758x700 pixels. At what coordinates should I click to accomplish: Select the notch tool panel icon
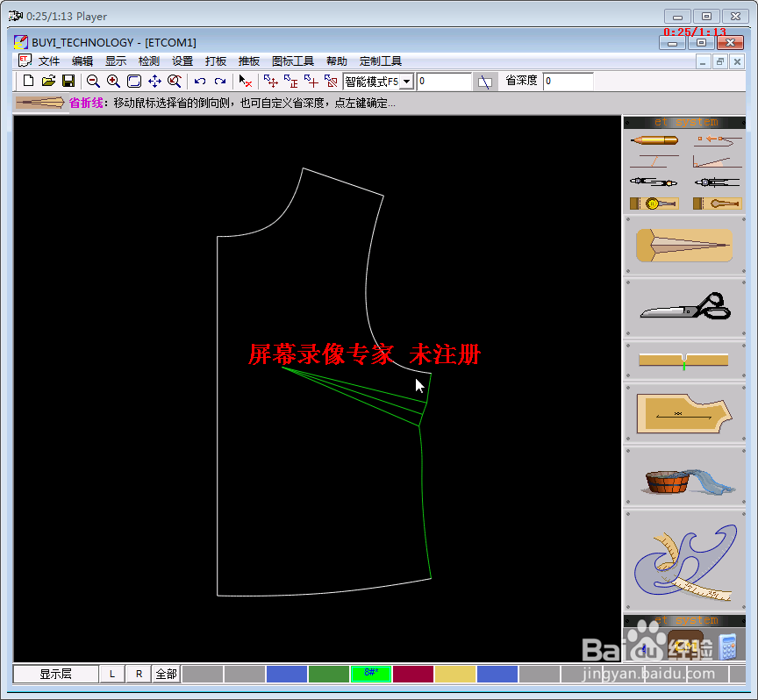pos(684,361)
